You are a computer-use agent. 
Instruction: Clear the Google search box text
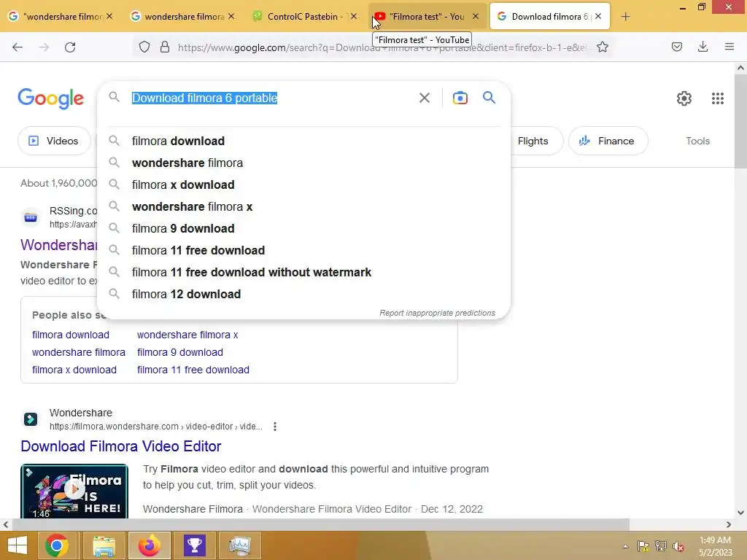(425, 98)
